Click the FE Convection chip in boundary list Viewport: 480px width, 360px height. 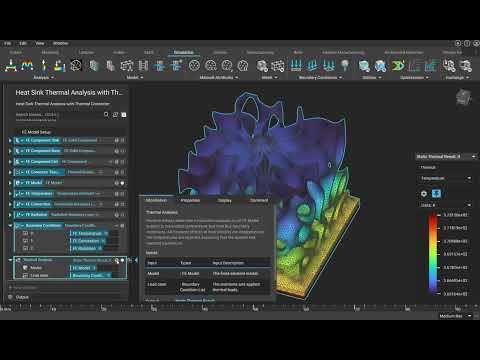[88, 241]
